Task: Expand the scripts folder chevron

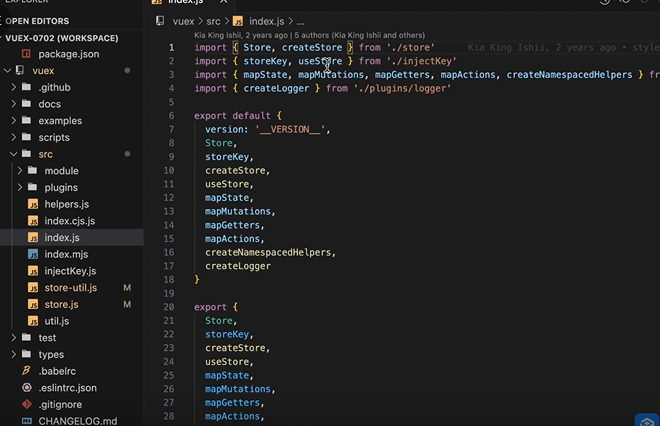Action: (13, 137)
